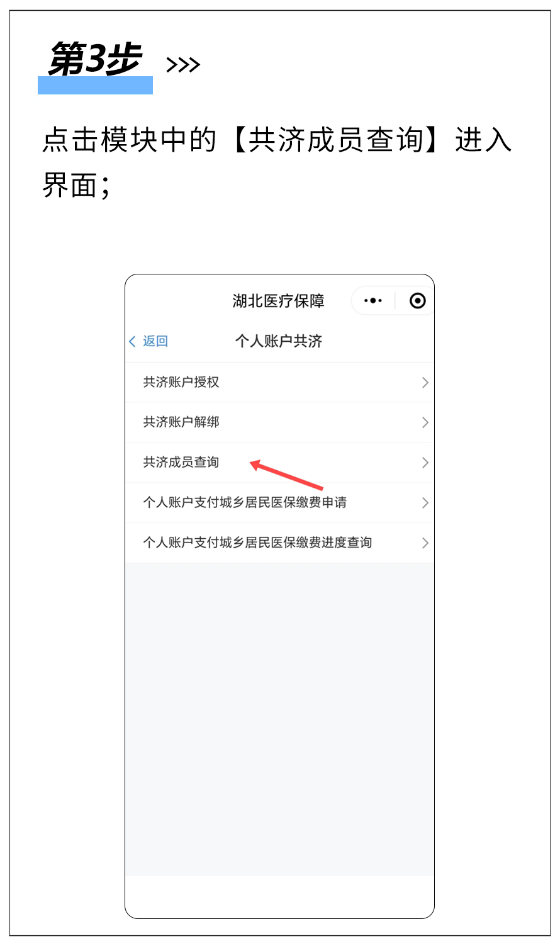Click the triple arrow icon beside 第3步
The width and height of the screenshot is (560, 941).
[183, 65]
